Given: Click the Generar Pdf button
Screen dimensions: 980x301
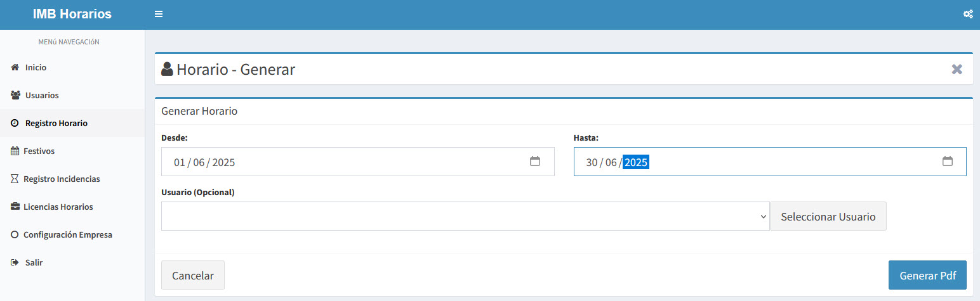Looking at the screenshot, I should [927, 275].
